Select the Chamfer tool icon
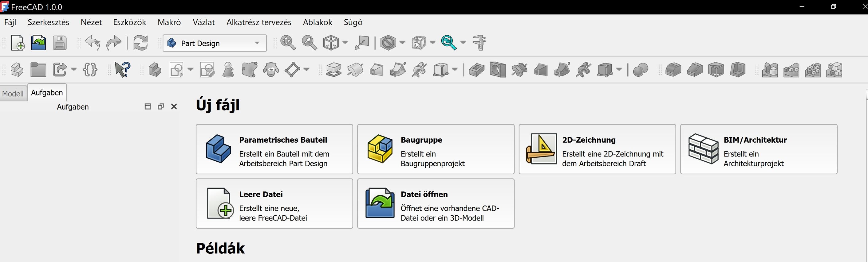The height and width of the screenshot is (262, 868). click(694, 70)
